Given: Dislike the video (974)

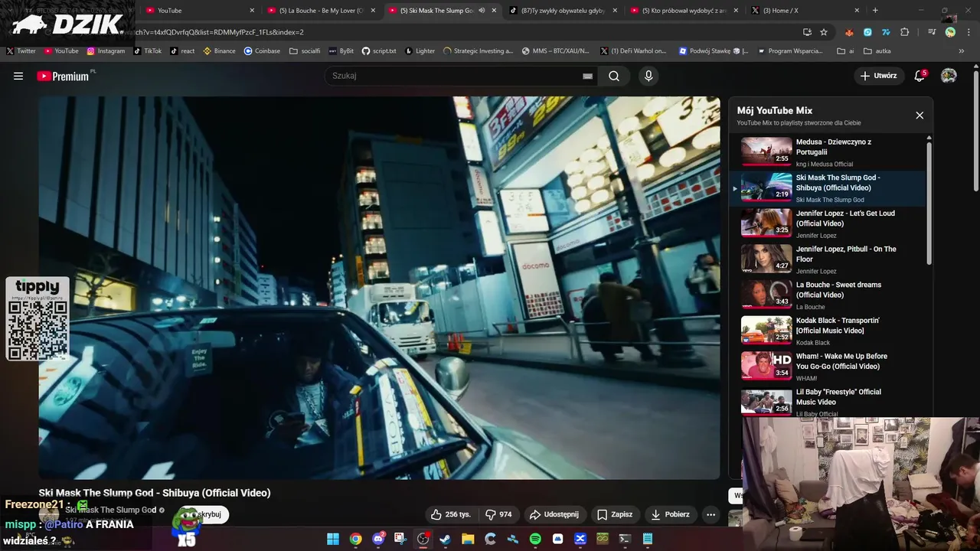Looking at the screenshot, I should (499, 514).
